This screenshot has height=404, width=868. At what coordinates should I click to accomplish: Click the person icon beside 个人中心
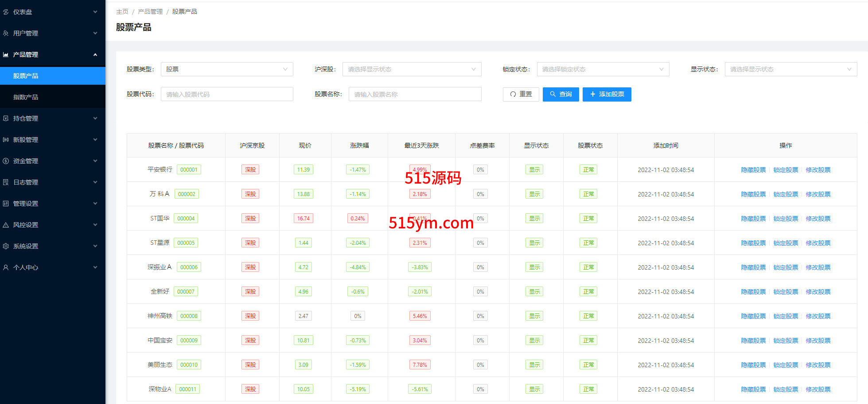click(x=6, y=267)
